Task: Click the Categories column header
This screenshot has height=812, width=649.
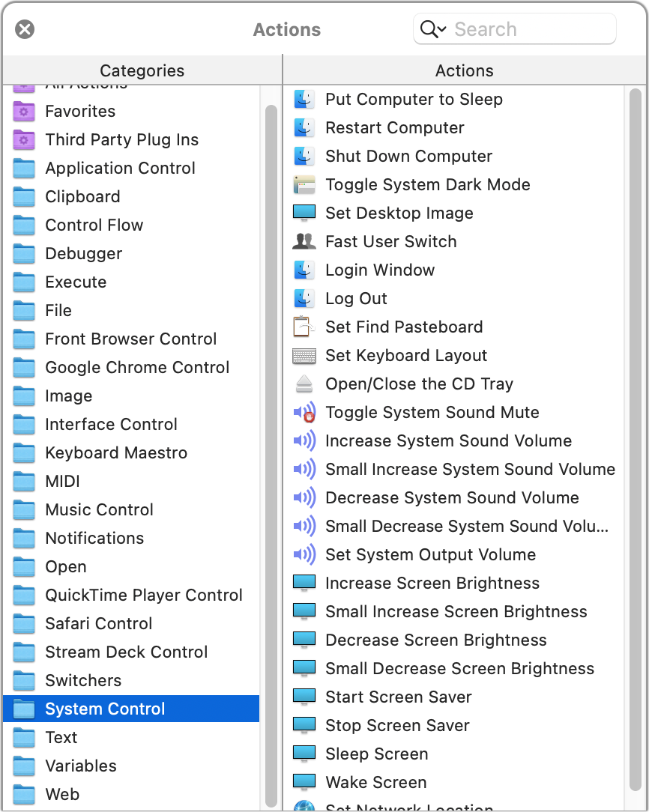Action: click(x=142, y=70)
